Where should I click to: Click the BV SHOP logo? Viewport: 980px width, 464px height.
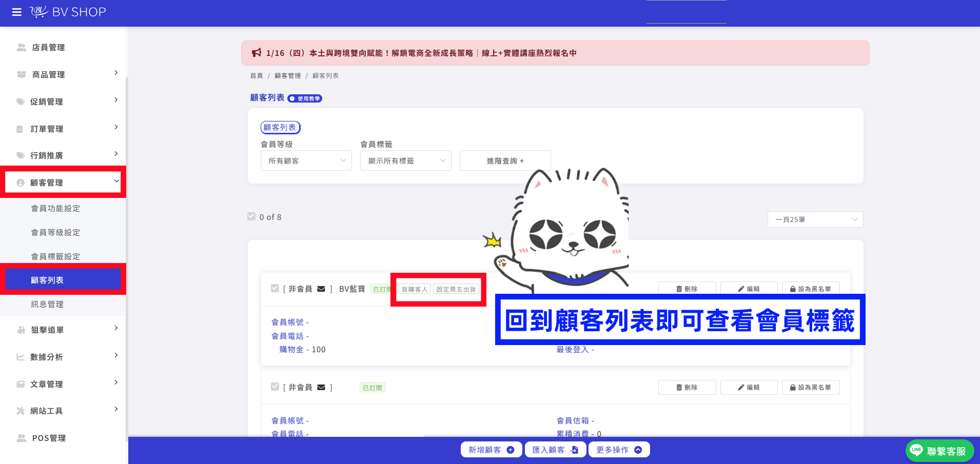click(68, 12)
